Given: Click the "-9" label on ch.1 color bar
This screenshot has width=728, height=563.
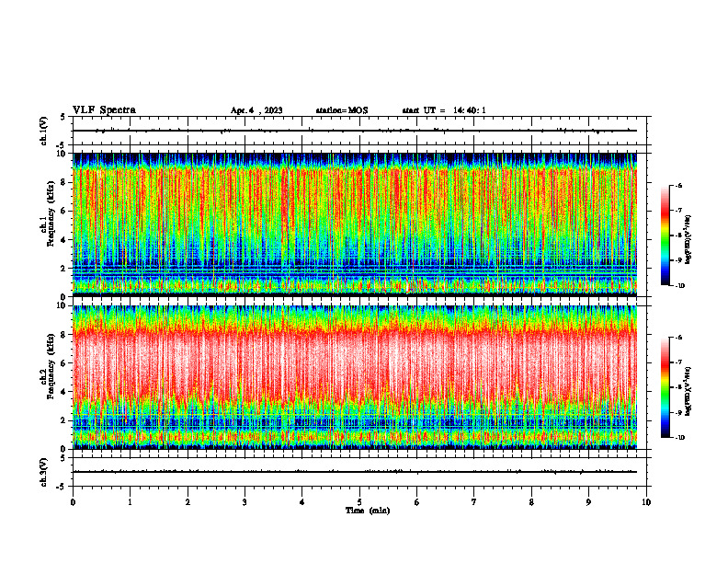Looking at the screenshot, I should [x=678, y=260].
